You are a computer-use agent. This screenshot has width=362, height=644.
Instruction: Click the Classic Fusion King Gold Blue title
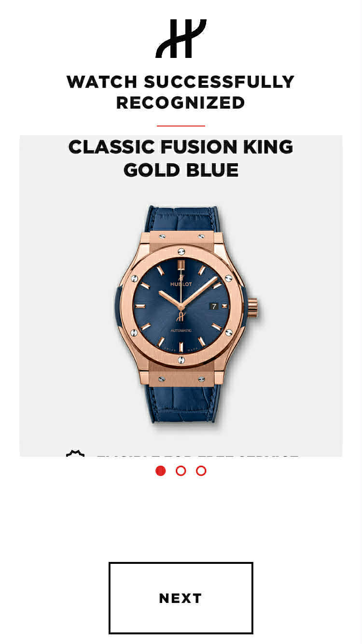[x=181, y=158]
